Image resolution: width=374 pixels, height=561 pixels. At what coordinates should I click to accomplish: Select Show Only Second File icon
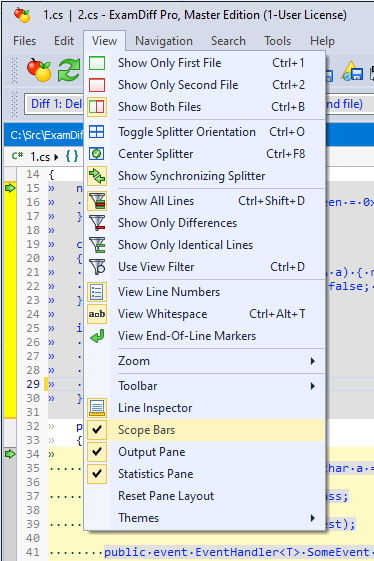click(x=97, y=85)
